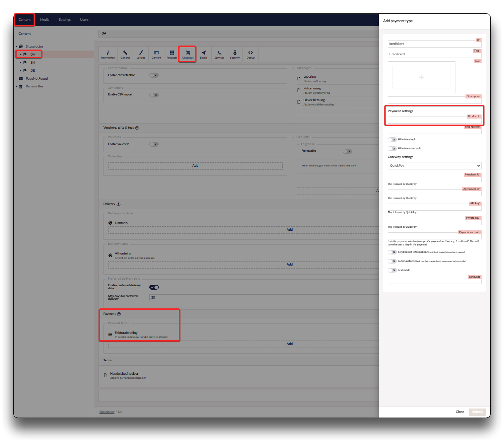The height and width of the screenshot is (442, 504).
Task: Open the QuickPay gateway dropdown
Action: click(434, 166)
